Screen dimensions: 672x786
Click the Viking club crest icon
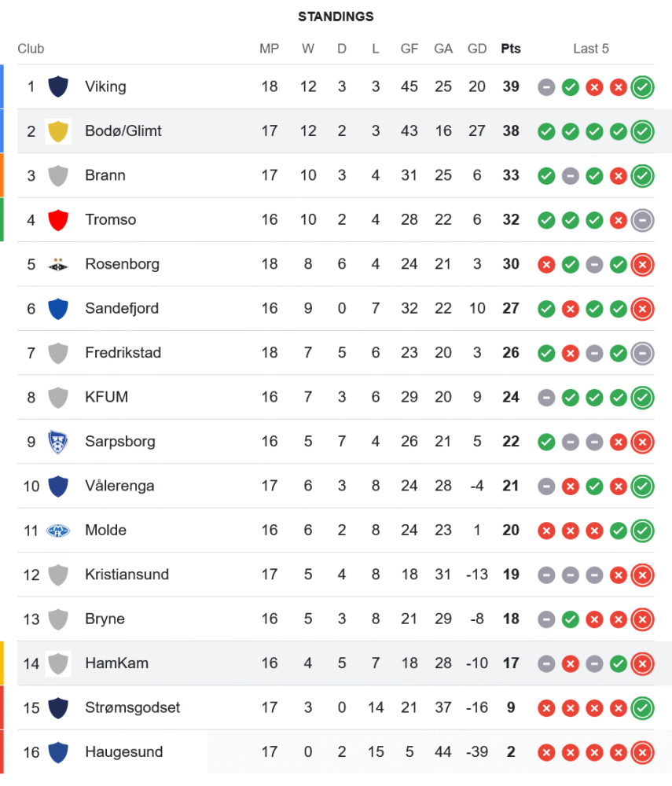coord(58,86)
